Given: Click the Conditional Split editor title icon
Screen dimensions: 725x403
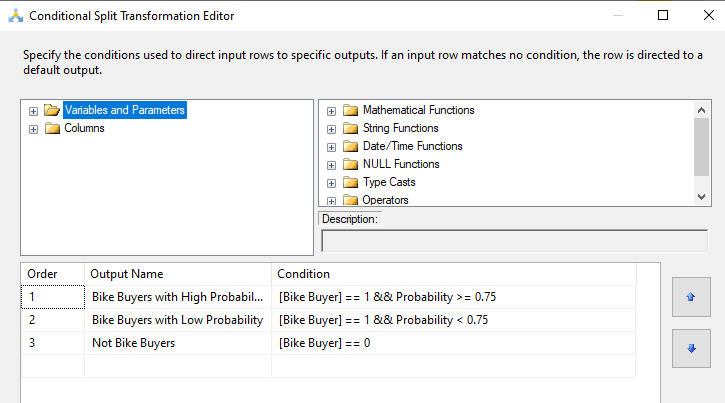Looking at the screenshot, I should [x=13, y=16].
